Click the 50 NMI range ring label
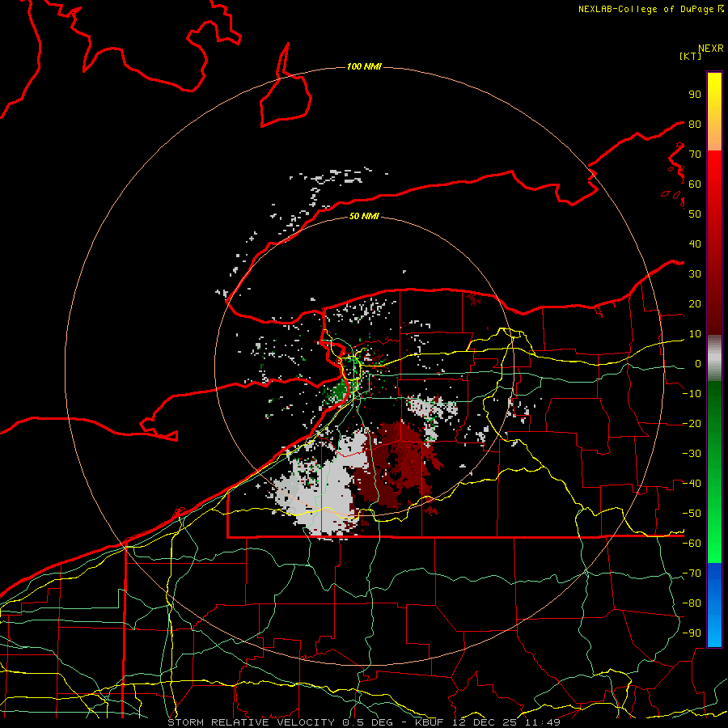This screenshot has width=728, height=728. [364, 216]
